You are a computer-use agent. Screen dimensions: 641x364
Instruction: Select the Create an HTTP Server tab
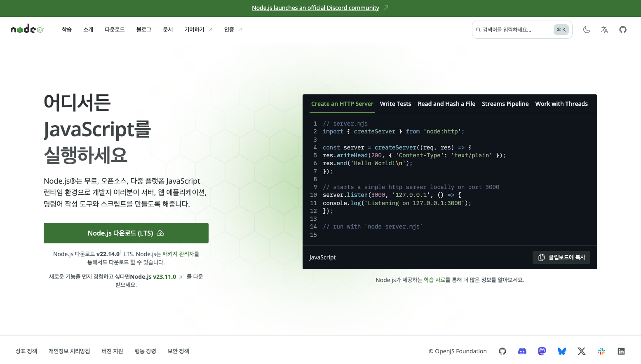click(x=342, y=104)
